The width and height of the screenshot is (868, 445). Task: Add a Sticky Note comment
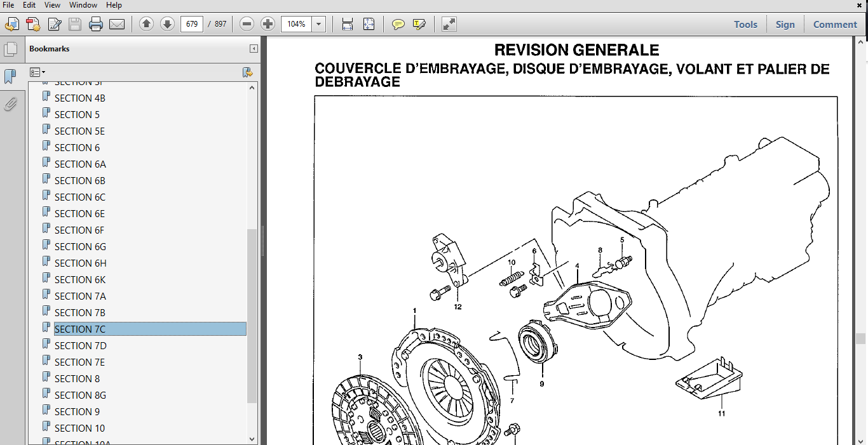pos(398,24)
